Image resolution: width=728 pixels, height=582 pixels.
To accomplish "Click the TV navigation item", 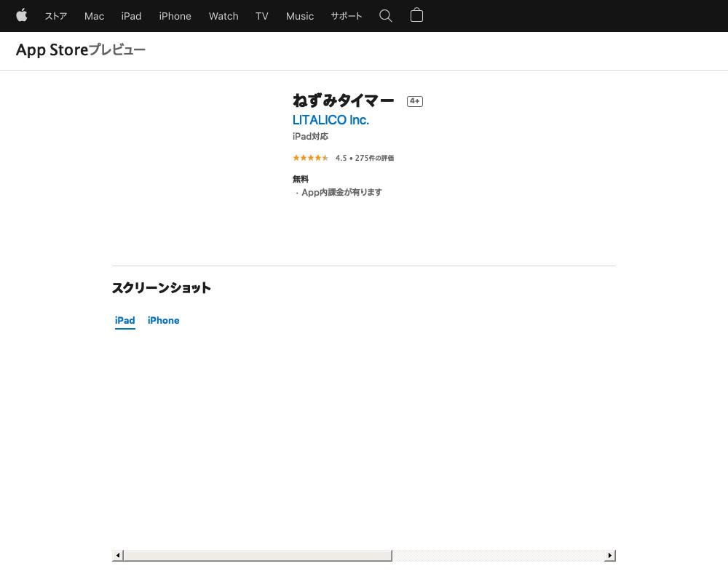I will (261, 16).
